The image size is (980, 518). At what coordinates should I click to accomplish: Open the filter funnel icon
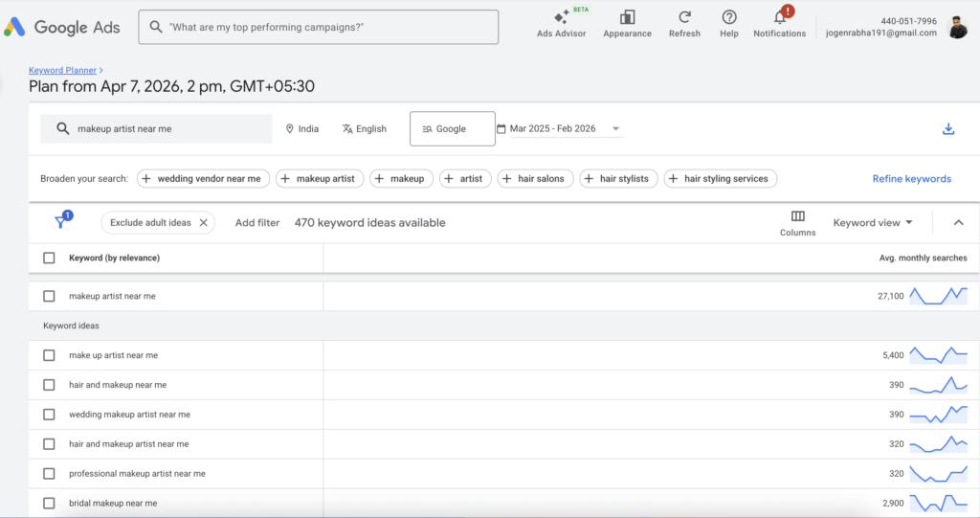[x=61, y=221]
